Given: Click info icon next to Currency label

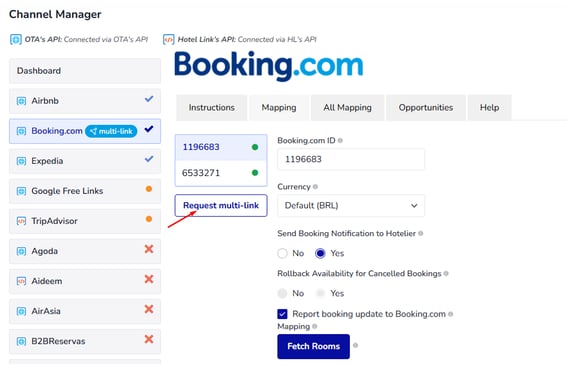Looking at the screenshot, I should [315, 187].
